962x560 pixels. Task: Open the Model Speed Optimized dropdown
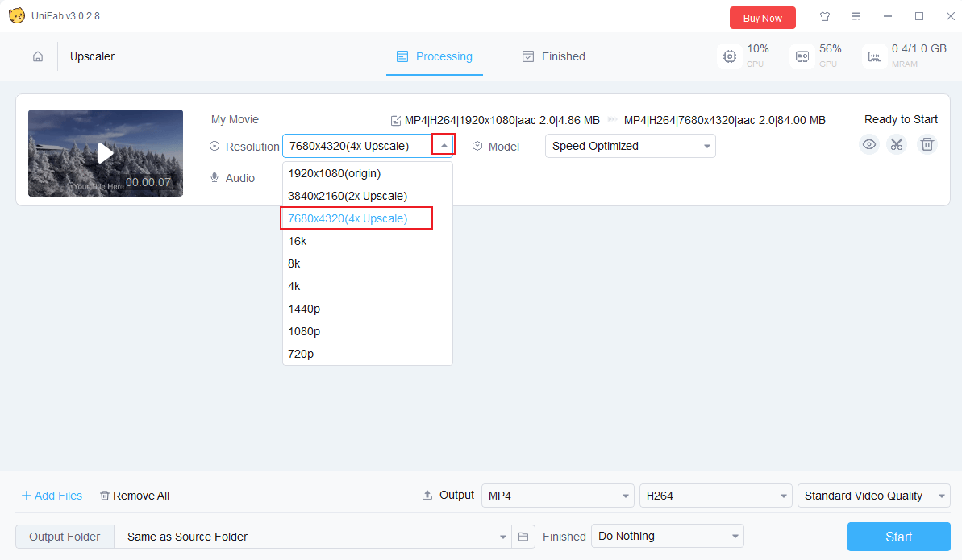click(x=630, y=146)
